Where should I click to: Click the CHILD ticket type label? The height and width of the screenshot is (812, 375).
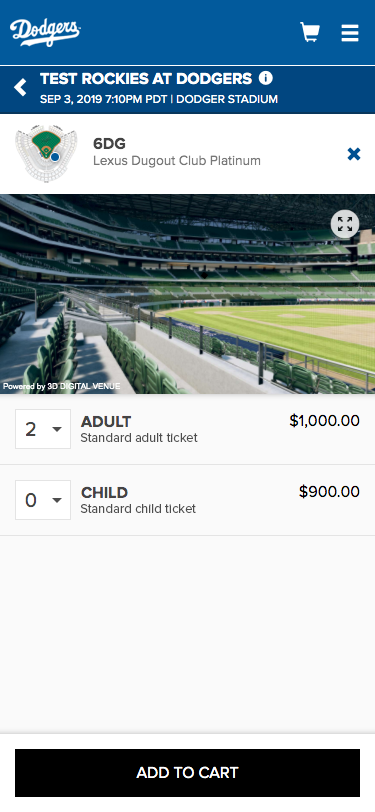coord(104,492)
